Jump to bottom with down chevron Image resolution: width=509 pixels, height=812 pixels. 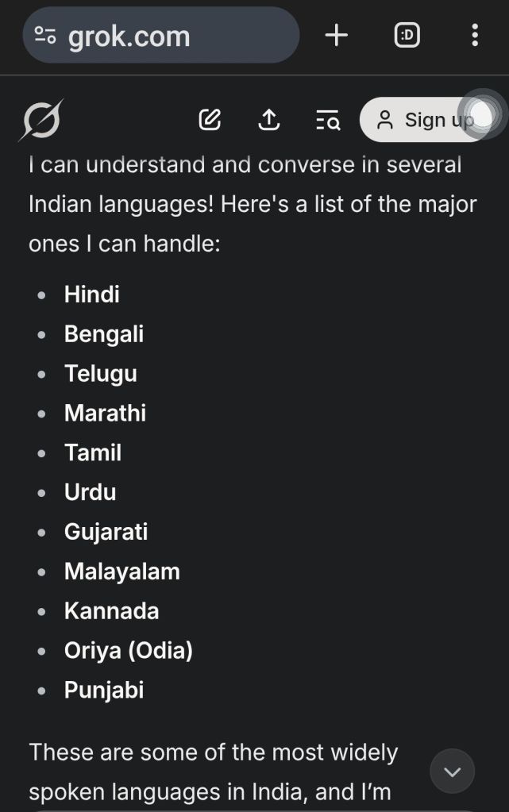(x=453, y=772)
